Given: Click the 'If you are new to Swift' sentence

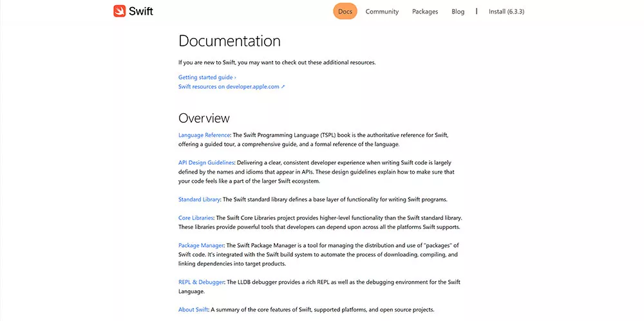Looking at the screenshot, I should [x=277, y=63].
